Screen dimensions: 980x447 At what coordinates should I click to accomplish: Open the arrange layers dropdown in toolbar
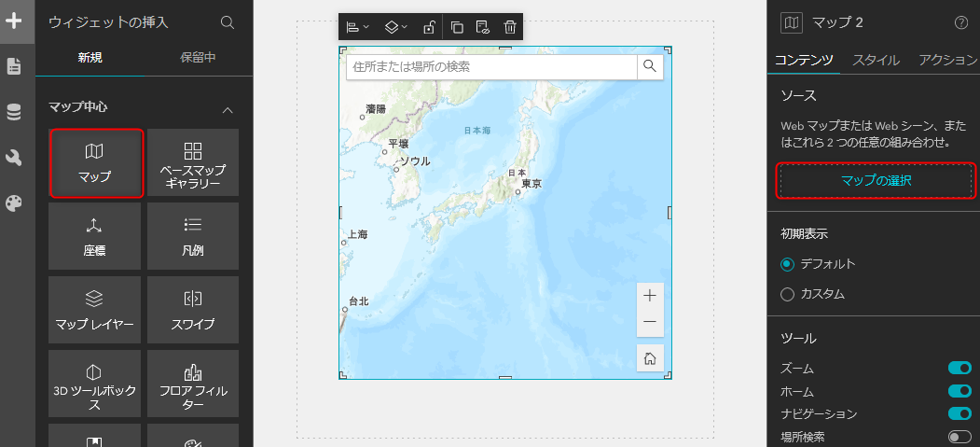(395, 27)
